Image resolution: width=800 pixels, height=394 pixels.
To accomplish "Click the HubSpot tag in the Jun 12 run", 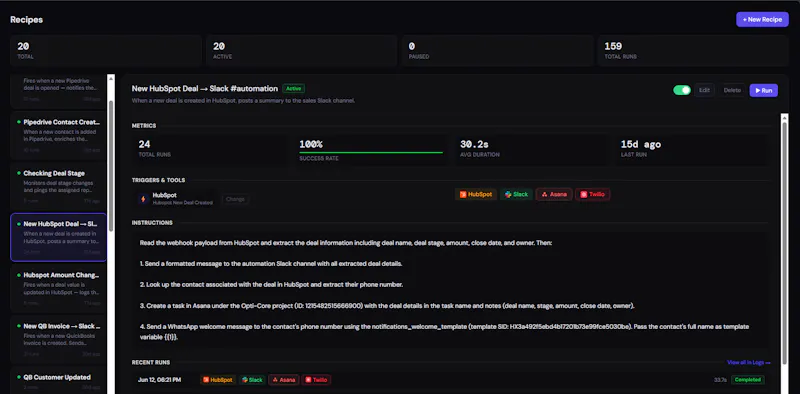I will point(218,380).
